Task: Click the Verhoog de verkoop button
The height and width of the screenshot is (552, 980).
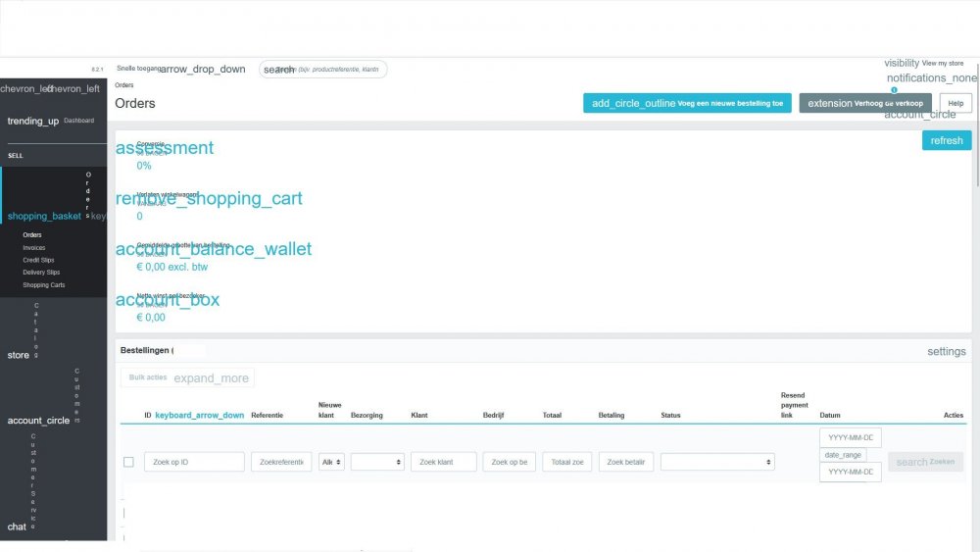Action: click(865, 103)
